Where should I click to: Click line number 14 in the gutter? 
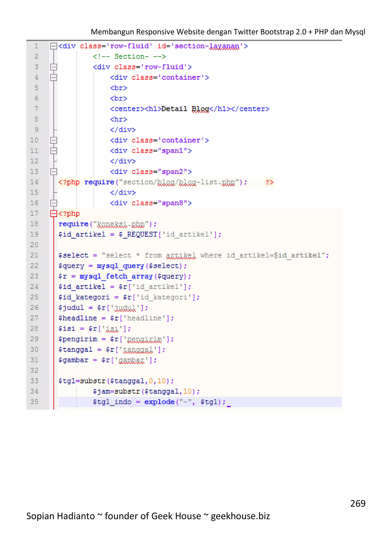[34, 182]
